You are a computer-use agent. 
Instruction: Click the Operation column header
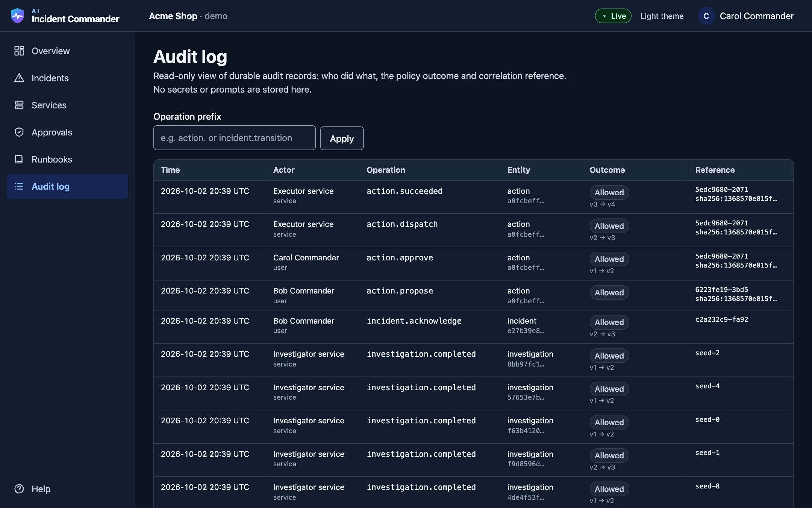[x=386, y=170]
